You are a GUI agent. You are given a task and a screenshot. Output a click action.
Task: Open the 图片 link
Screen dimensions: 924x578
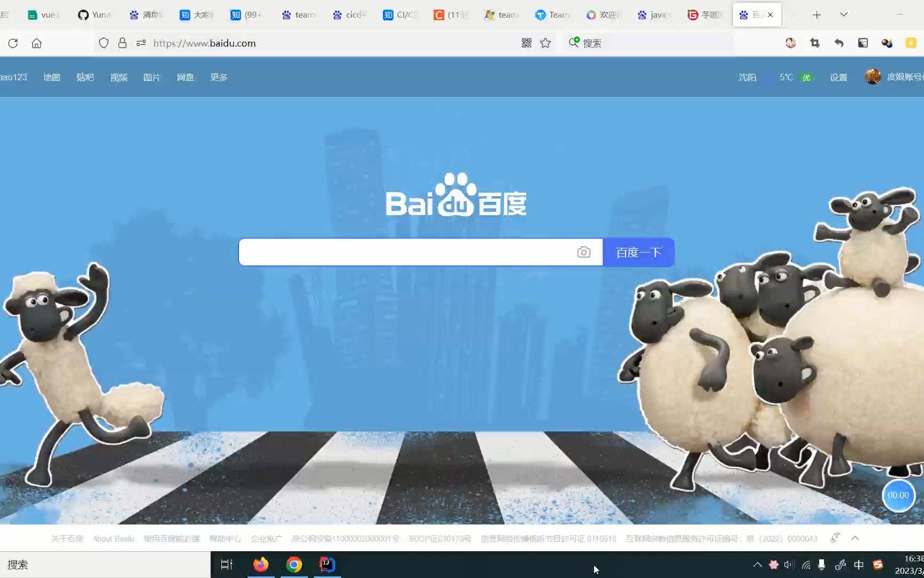(152, 77)
